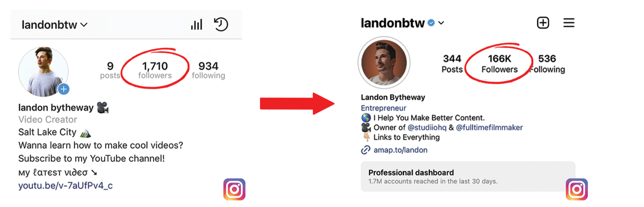Image resolution: width=644 pixels, height=207 pixels.
Task: Open the Professional dashboard panel
Action: tap(468, 176)
